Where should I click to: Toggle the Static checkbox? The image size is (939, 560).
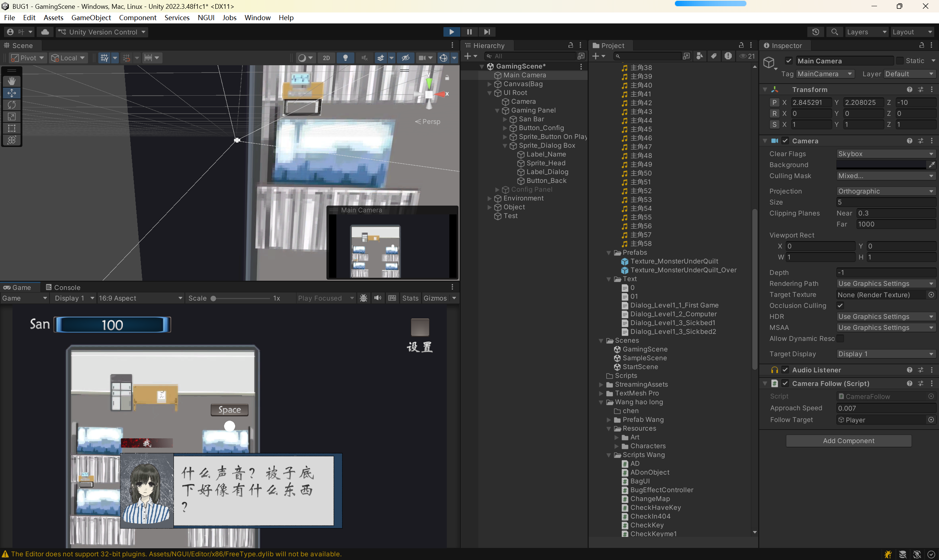pyautogui.click(x=900, y=61)
